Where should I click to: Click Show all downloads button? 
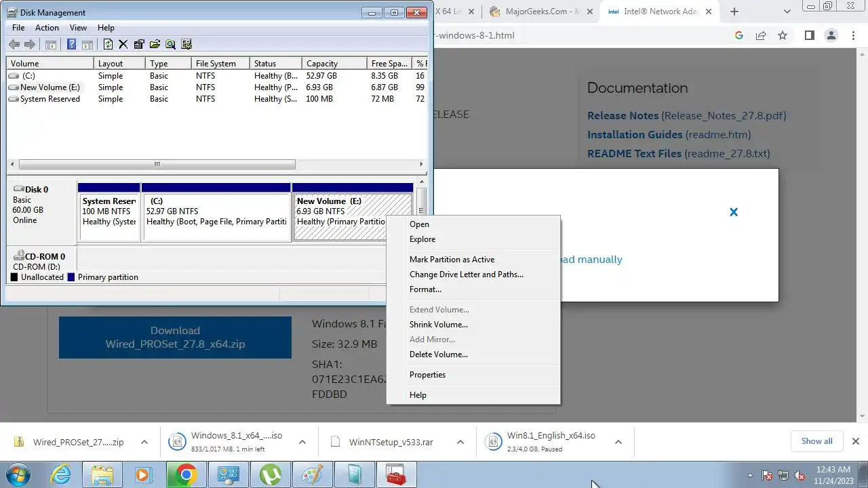pos(816,441)
